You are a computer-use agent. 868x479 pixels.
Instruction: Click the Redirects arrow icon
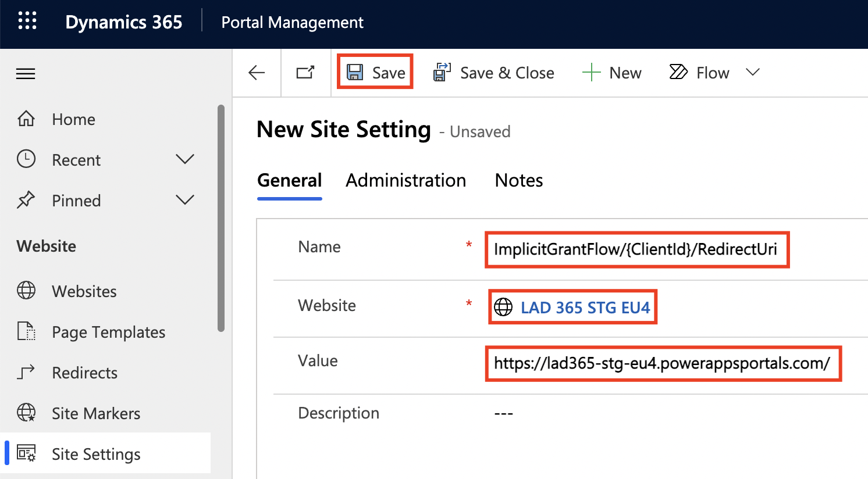point(26,372)
